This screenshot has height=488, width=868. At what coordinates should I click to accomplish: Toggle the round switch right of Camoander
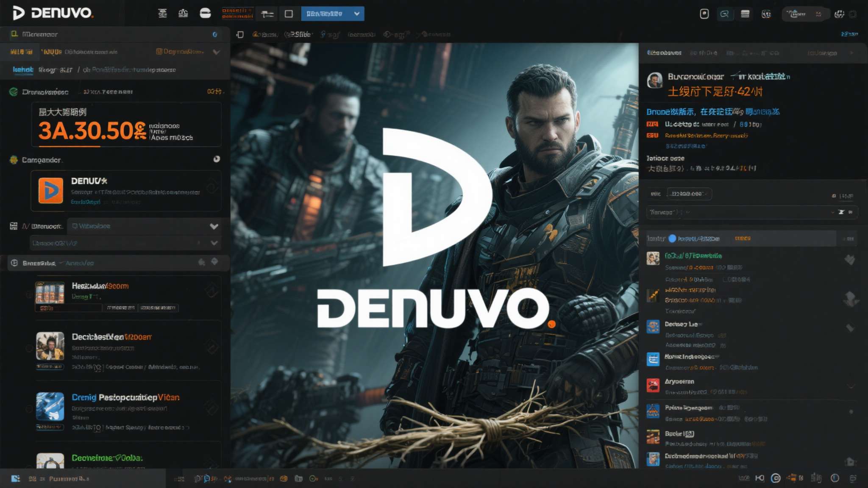217,159
